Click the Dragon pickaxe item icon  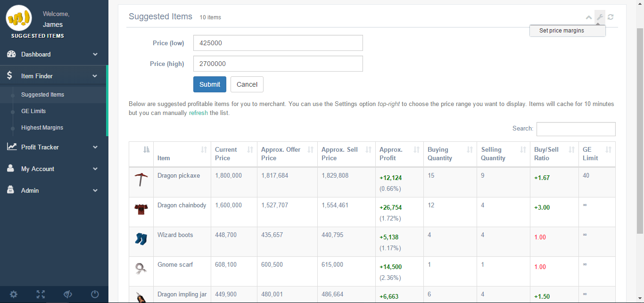[141, 180]
